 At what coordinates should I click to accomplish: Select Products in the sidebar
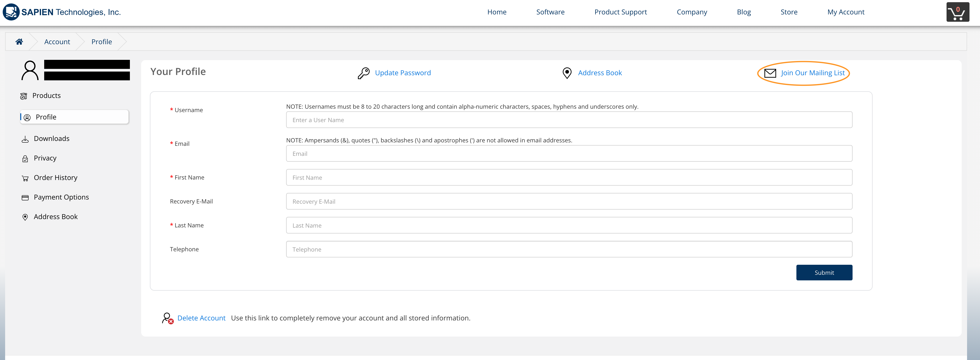coord(46,96)
